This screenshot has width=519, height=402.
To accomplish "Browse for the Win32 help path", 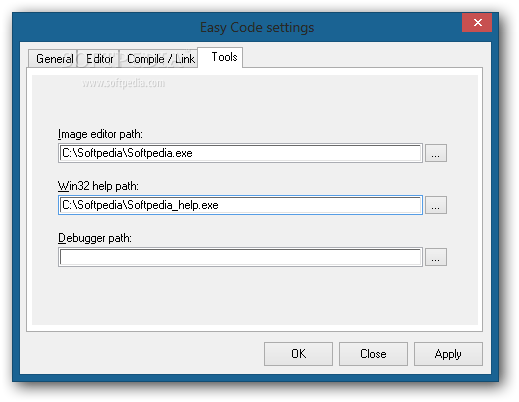I will tap(436, 205).
